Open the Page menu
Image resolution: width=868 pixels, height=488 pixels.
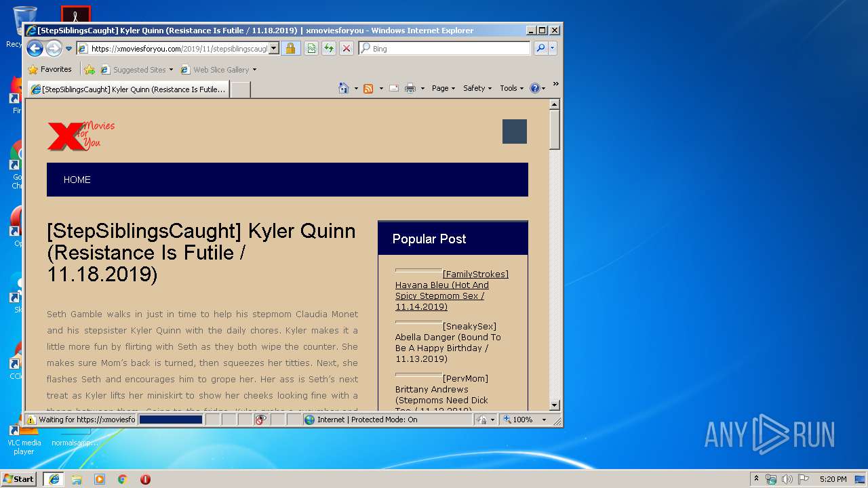point(443,88)
